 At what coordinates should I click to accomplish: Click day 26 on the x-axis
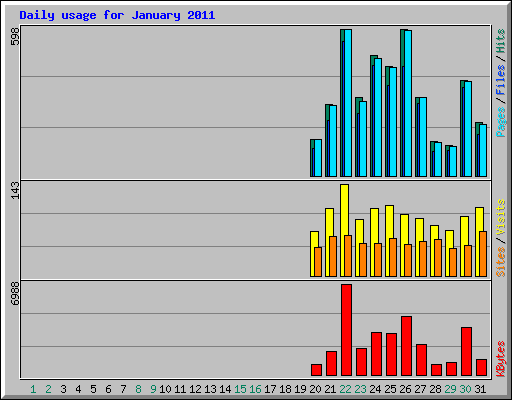pyautogui.click(x=405, y=389)
